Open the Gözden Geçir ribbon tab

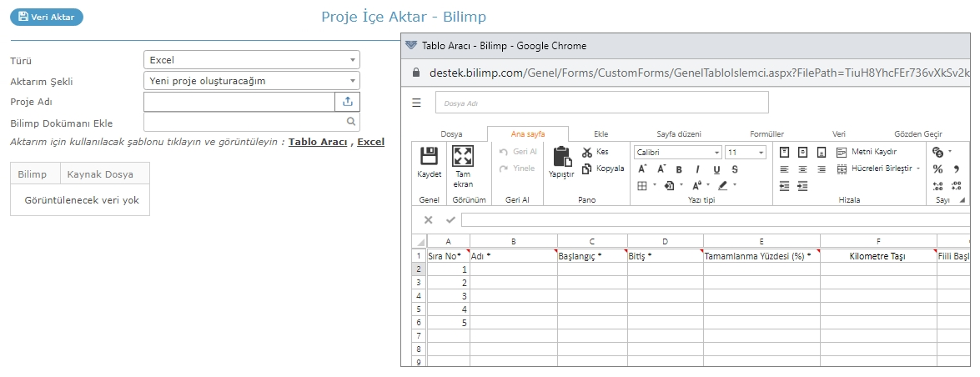click(x=918, y=133)
